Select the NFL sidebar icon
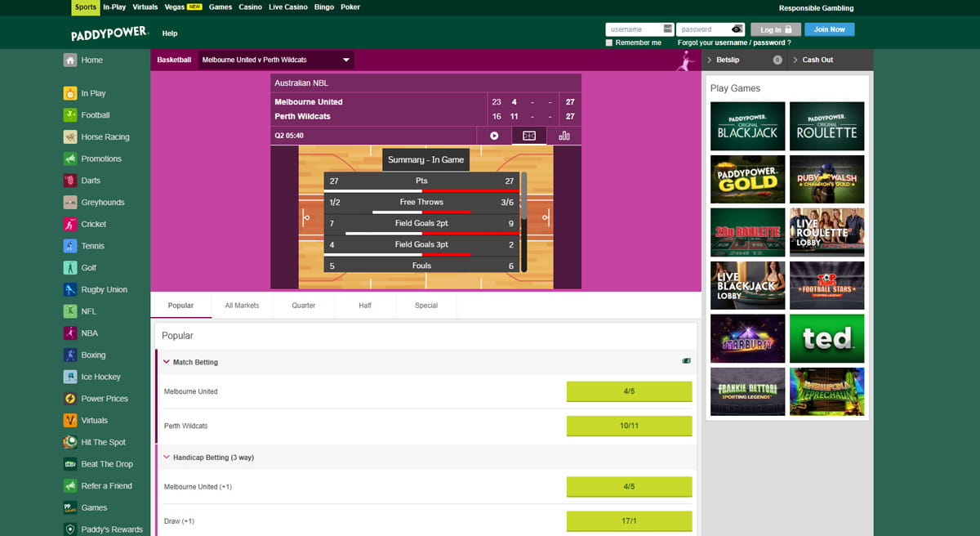The image size is (980, 536). pos(70,311)
